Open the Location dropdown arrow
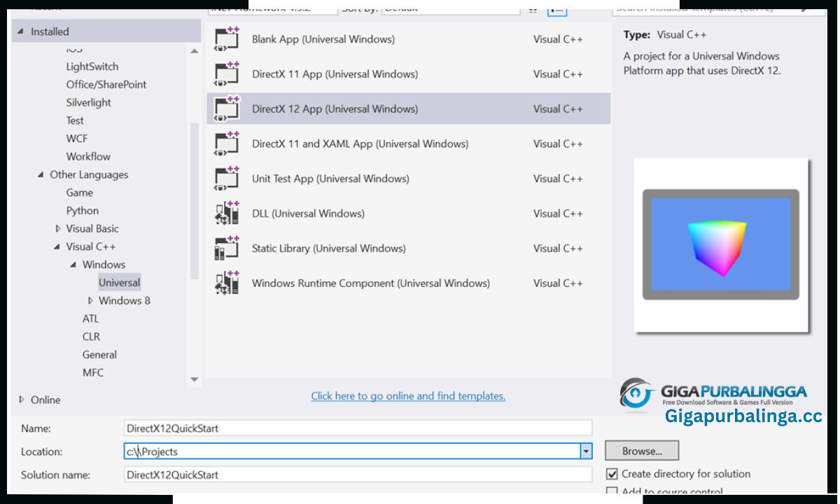The height and width of the screenshot is (504, 840). coord(586,451)
